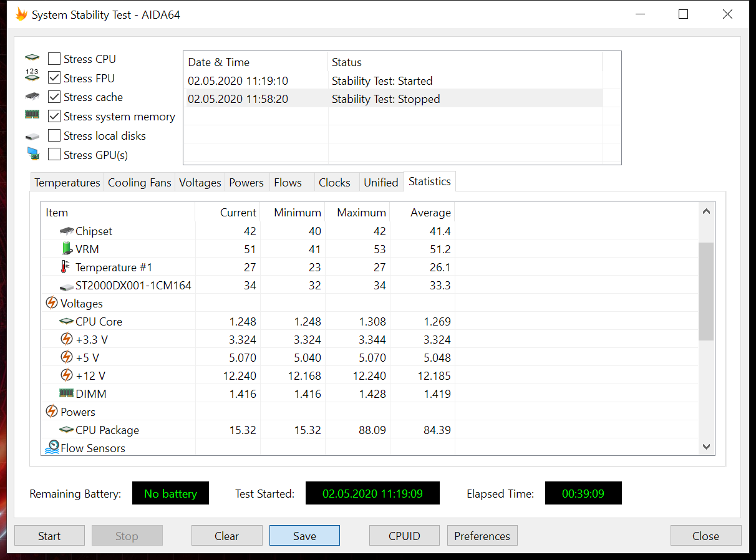
Task: Select the Statistics tab
Action: (x=430, y=181)
